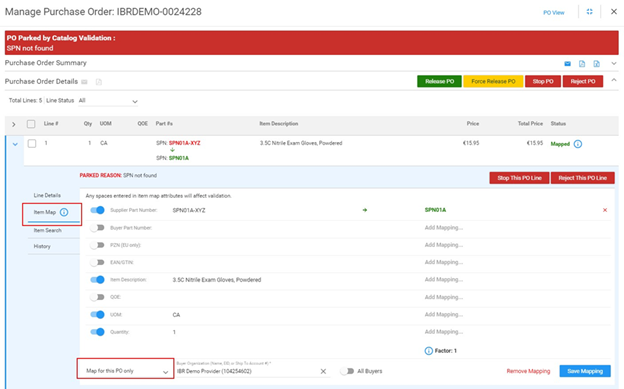
Task: Click Add Mapping field for Buyer Part Number
Action: pyautogui.click(x=443, y=228)
